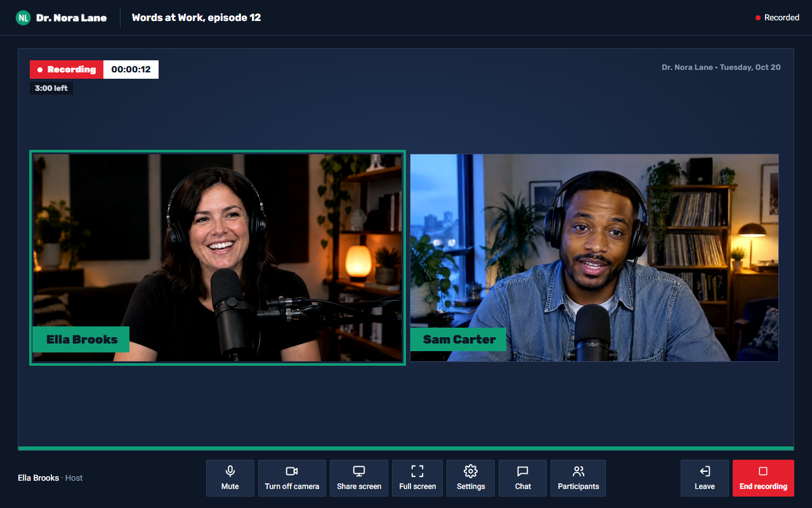
Task: Select Ella Brooks' video tile
Action: 218,258
